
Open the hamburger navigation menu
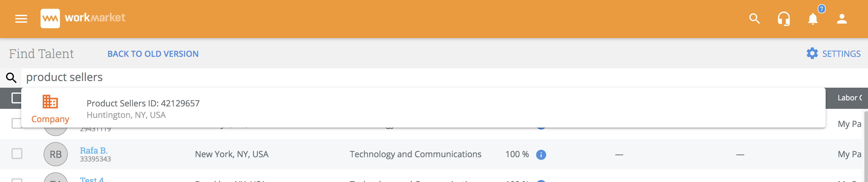(21, 19)
